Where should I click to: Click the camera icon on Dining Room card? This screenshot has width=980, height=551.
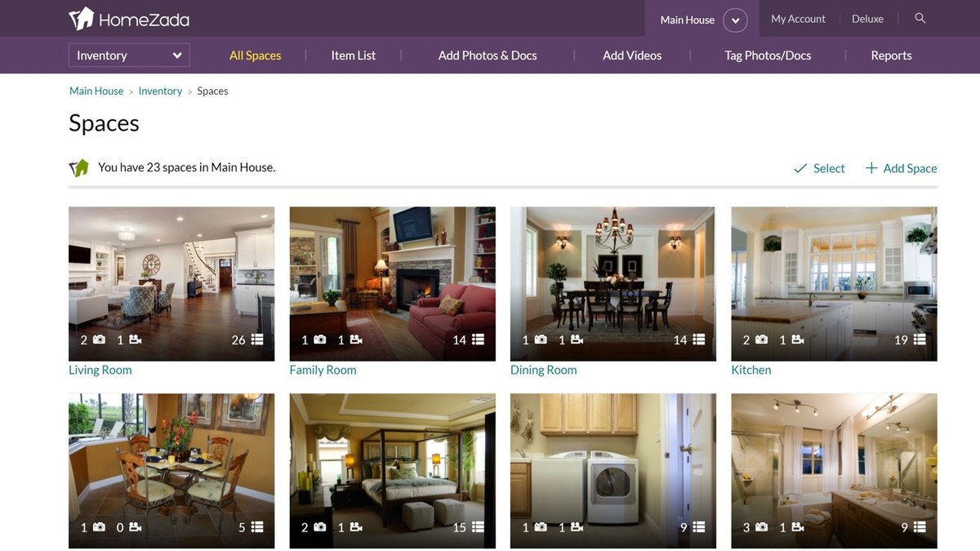pyautogui.click(x=541, y=340)
